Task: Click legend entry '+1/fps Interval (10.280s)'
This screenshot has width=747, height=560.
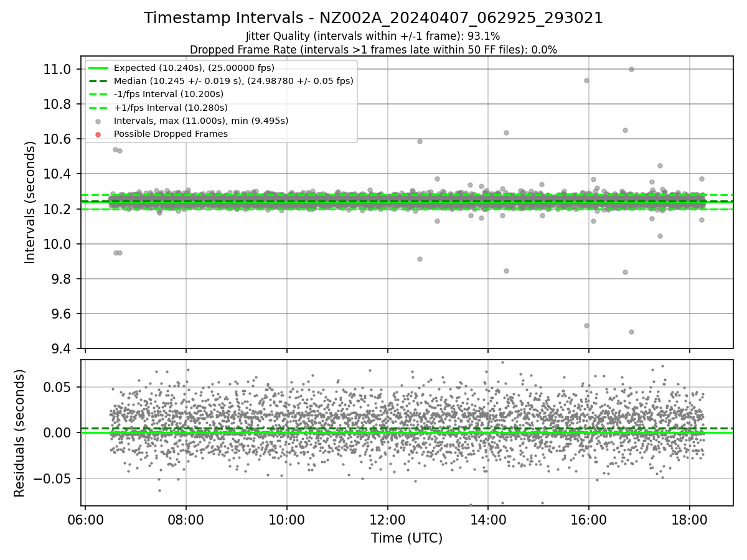Action: 170,108
